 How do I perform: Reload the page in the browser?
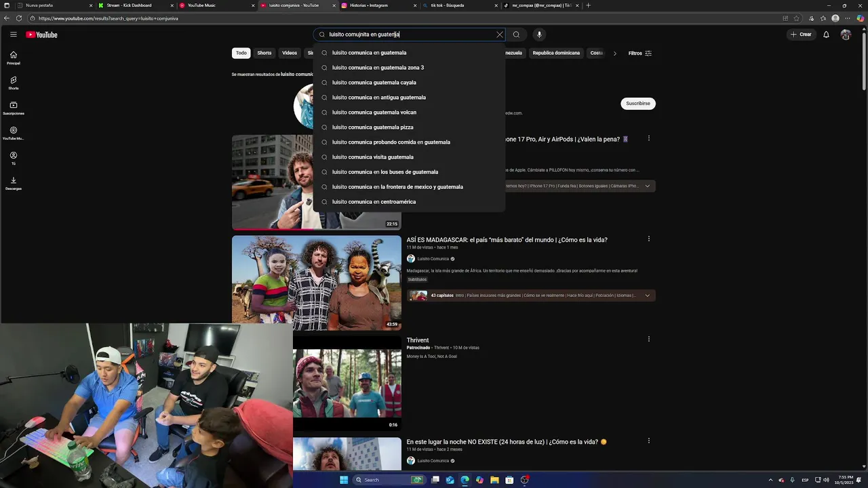click(x=18, y=18)
